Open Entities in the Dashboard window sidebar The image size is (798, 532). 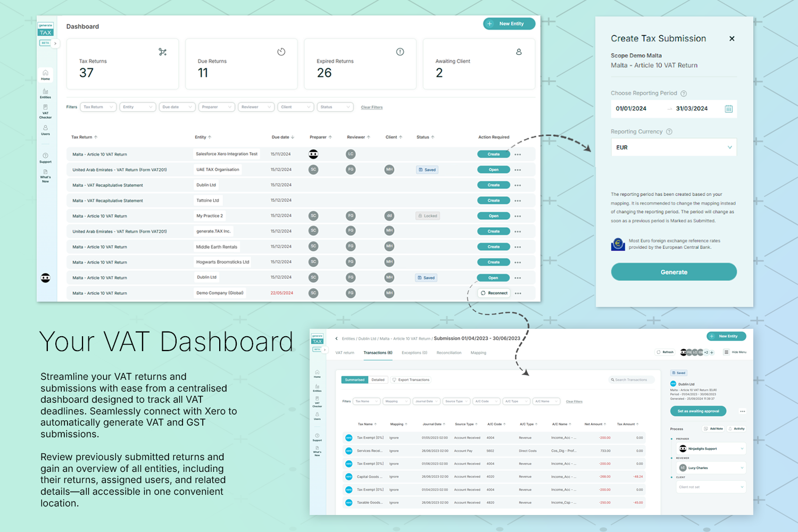coord(46,94)
